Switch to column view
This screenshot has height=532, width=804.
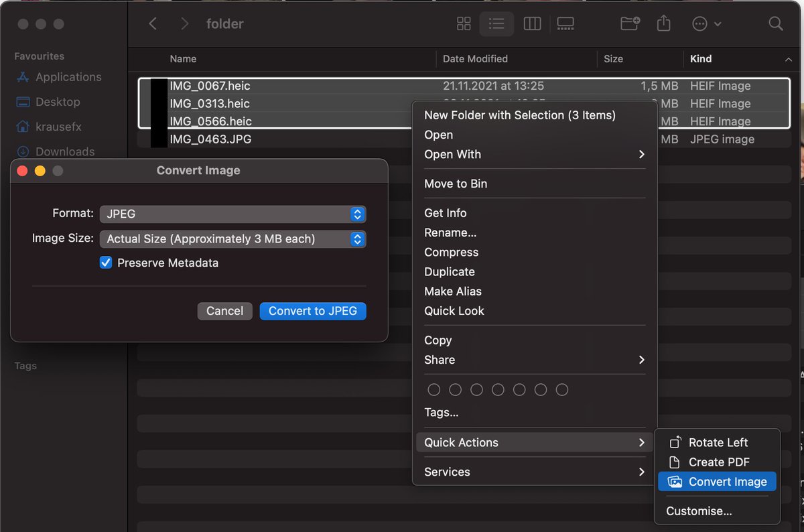[x=531, y=23]
